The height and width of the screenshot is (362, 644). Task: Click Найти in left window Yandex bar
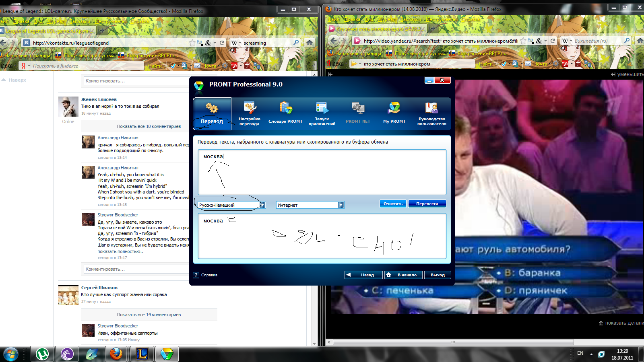click(x=155, y=66)
